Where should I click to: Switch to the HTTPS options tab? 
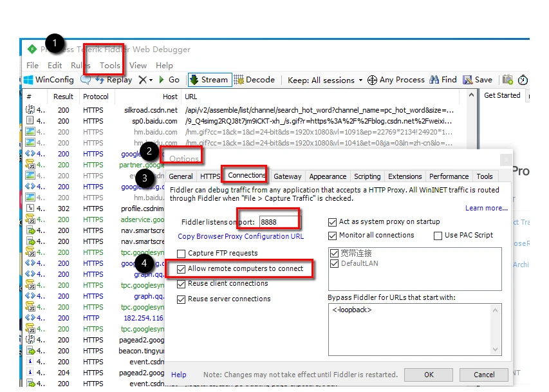(210, 176)
